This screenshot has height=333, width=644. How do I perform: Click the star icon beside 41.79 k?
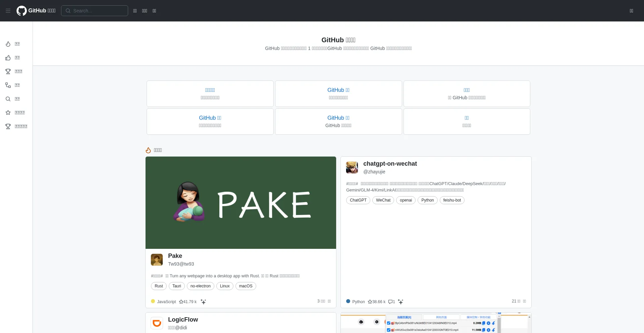(x=181, y=302)
